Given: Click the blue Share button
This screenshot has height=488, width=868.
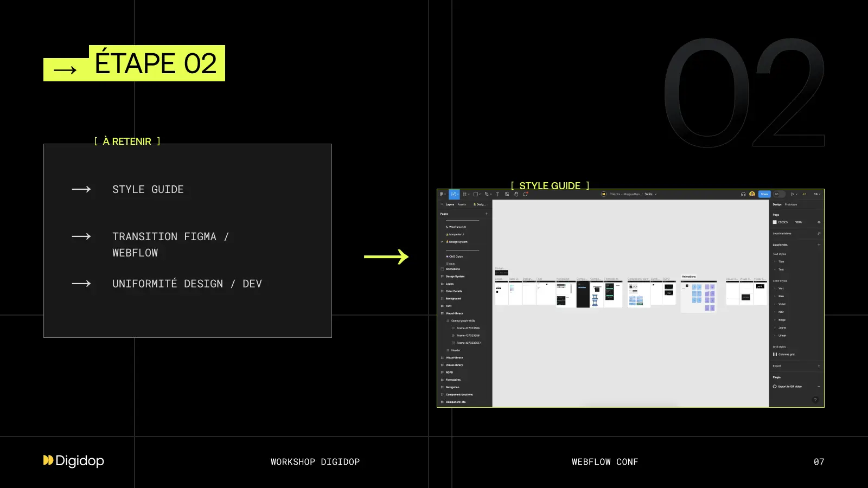Looking at the screenshot, I should click(764, 194).
